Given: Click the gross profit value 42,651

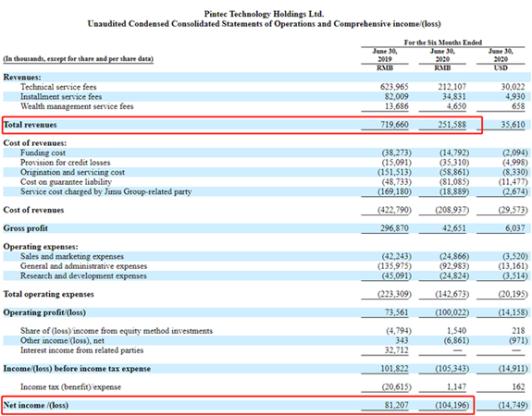Looking at the screenshot, I should click(x=454, y=228).
